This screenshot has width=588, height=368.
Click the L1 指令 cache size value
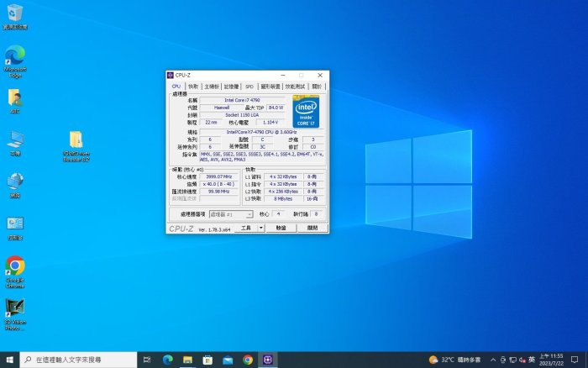click(283, 184)
